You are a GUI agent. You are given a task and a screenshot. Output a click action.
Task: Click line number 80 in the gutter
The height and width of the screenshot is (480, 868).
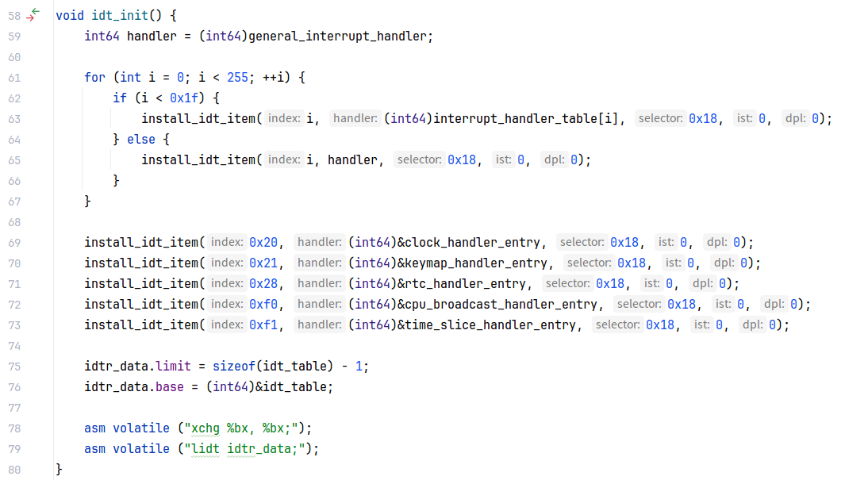(14, 470)
